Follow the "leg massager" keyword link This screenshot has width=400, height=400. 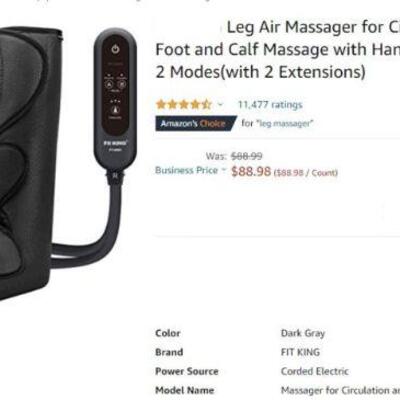click(x=285, y=124)
